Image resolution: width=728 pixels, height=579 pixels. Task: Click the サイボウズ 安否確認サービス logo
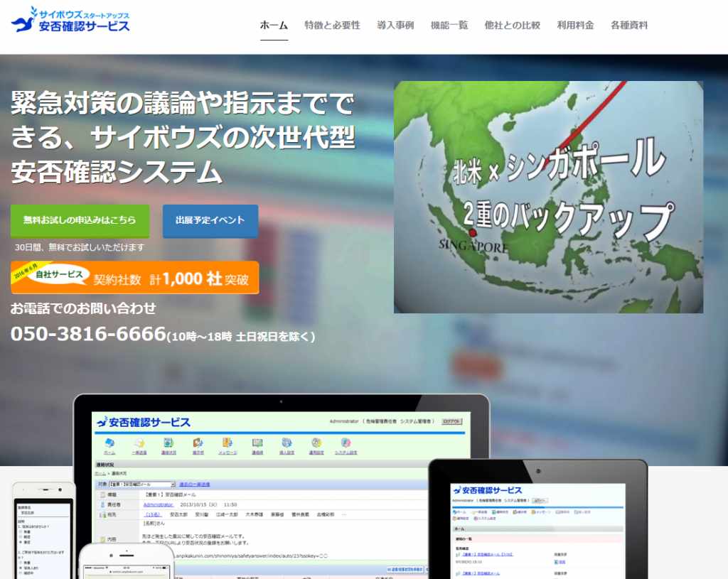coord(70,19)
